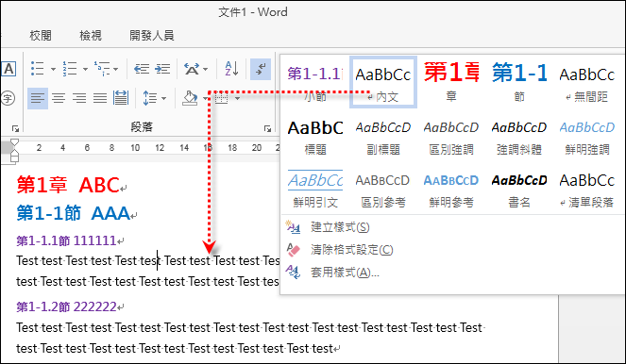Decrease paragraph indent
Image resolution: width=626 pixels, height=364 pixels.
142,69
